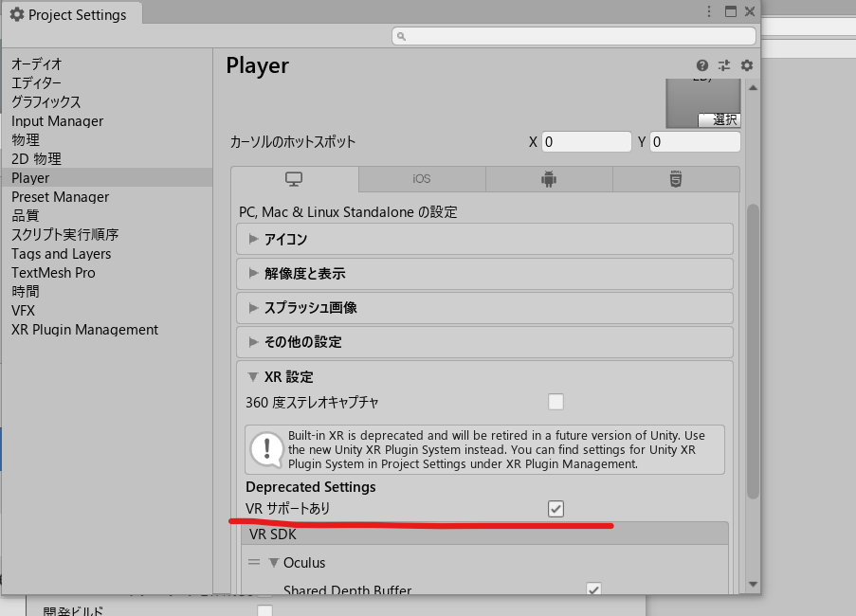Viewport: 856px width, 616px height.
Task: Switch to the iOS platform tab
Action: click(422, 179)
